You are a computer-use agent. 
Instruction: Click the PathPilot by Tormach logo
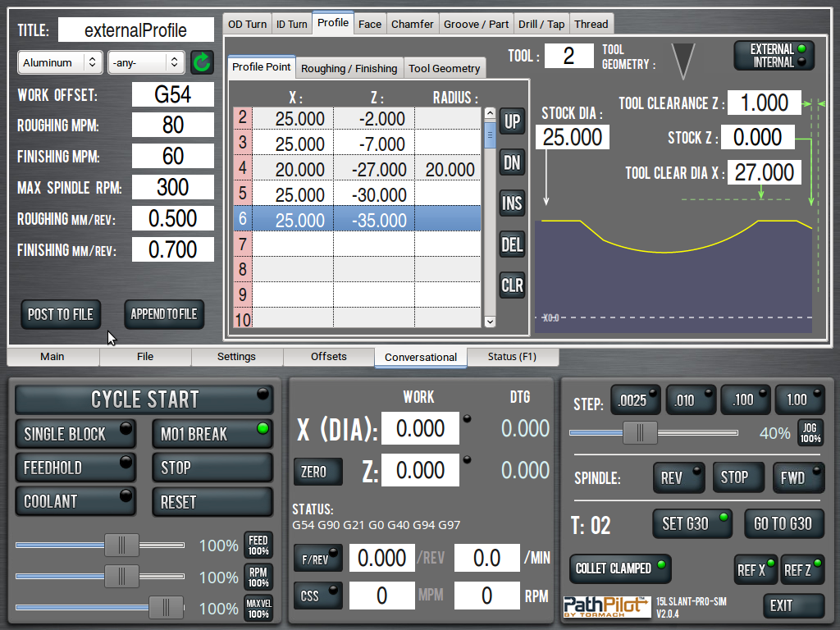(x=606, y=607)
